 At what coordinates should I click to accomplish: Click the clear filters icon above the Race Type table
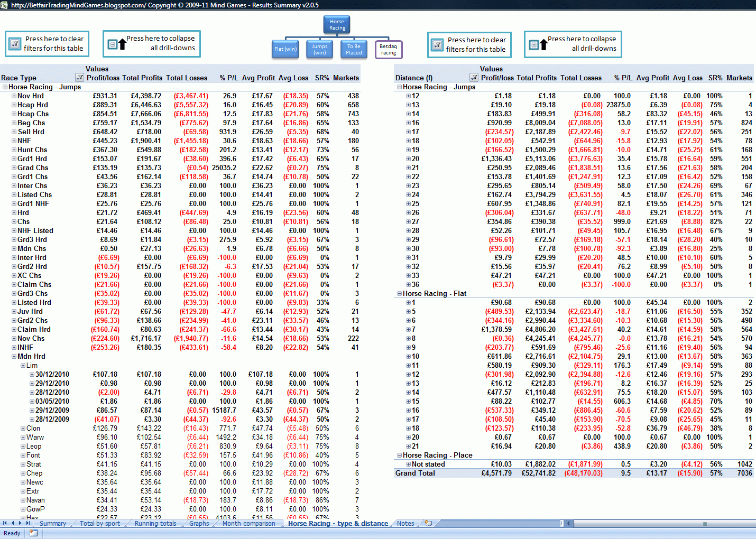point(15,44)
